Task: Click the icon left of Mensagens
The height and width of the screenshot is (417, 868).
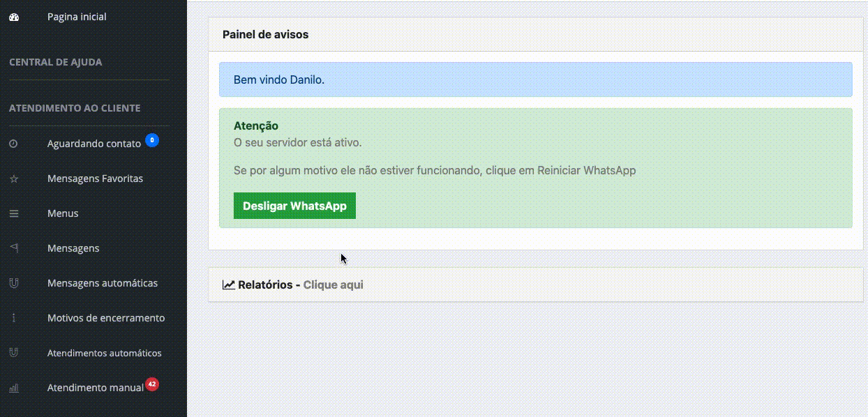Action: coord(13,248)
